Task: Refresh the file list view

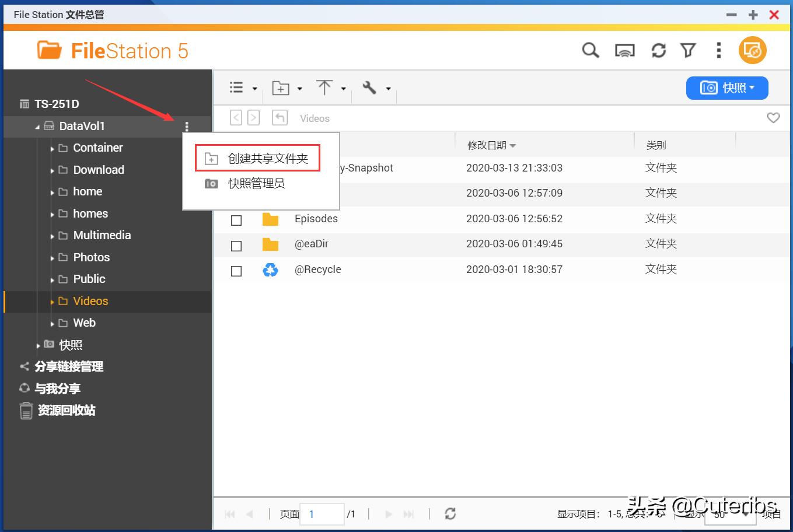Action: tap(658, 50)
